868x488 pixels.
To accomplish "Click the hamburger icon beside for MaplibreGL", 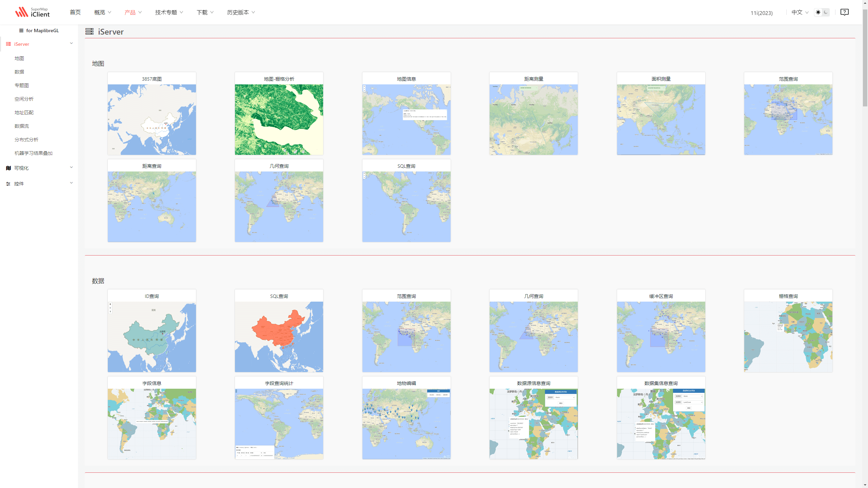I will coord(21,30).
